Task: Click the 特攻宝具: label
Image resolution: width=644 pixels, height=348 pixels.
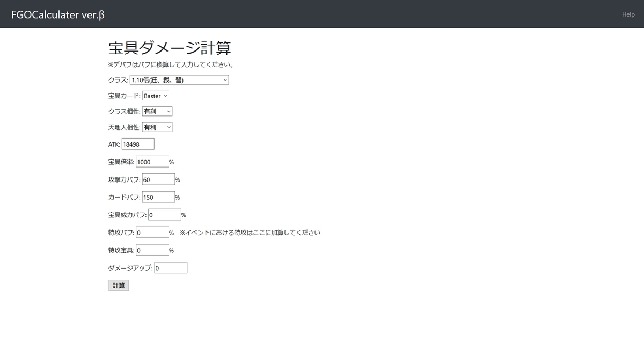Action: point(121,250)
